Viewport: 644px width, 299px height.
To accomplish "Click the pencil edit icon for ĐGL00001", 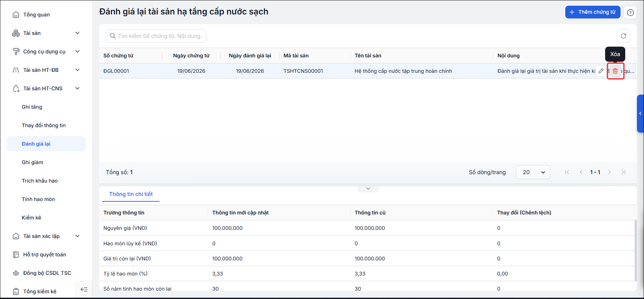I will (x=601, y=71).
